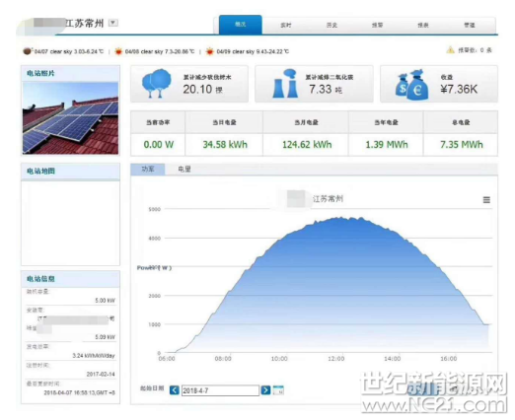
Task: Click the 7.35 MWh total energy value
Action: (462, 145)
